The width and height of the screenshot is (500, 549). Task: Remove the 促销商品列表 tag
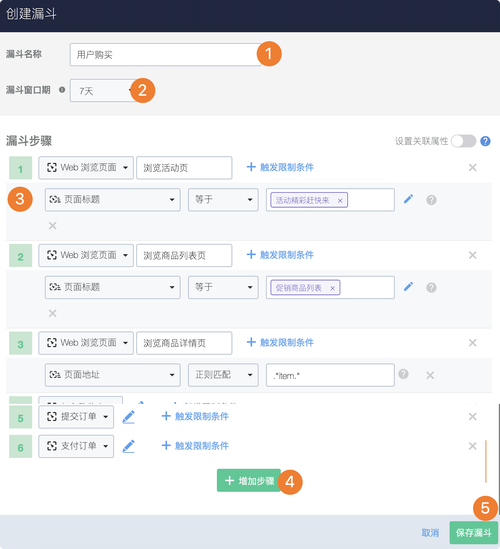tap(332, 288)
